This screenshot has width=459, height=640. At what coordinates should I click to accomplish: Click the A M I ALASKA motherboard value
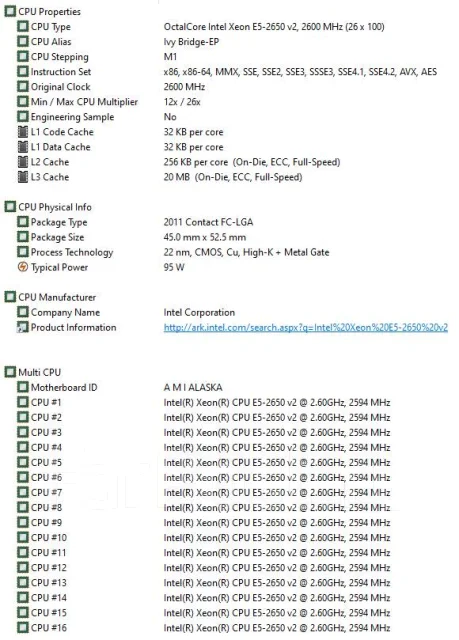point(193,387)
